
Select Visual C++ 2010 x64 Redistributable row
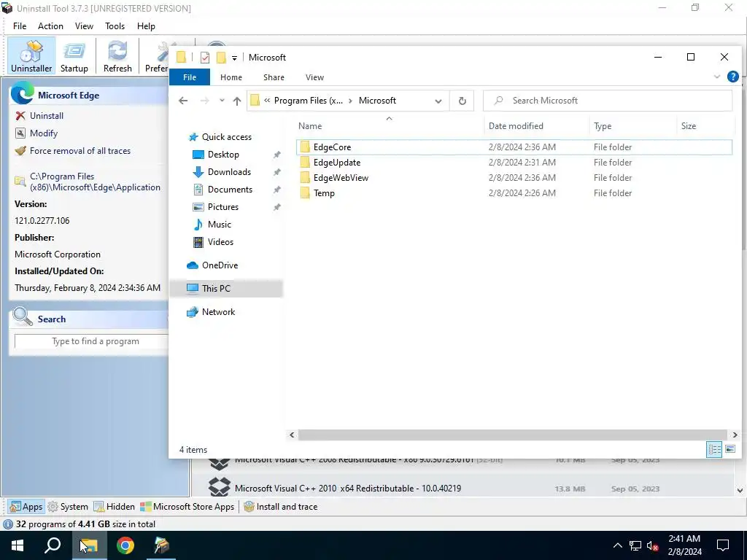pos(463,488)
